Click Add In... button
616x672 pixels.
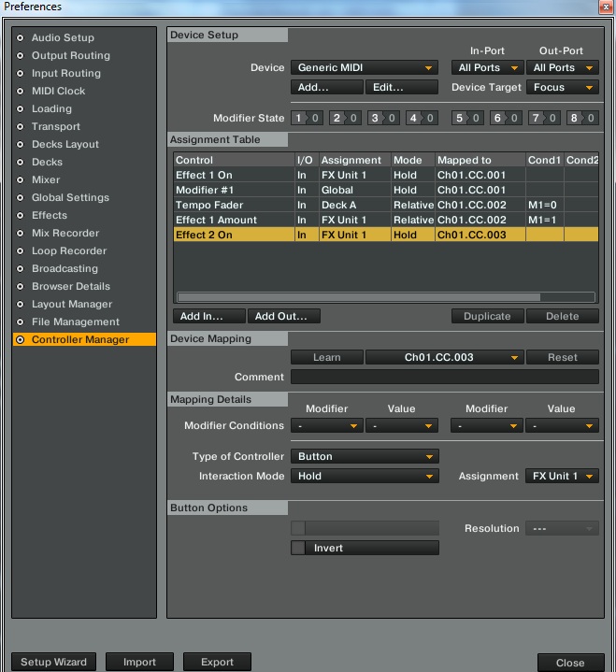click(x=209, y=316)
